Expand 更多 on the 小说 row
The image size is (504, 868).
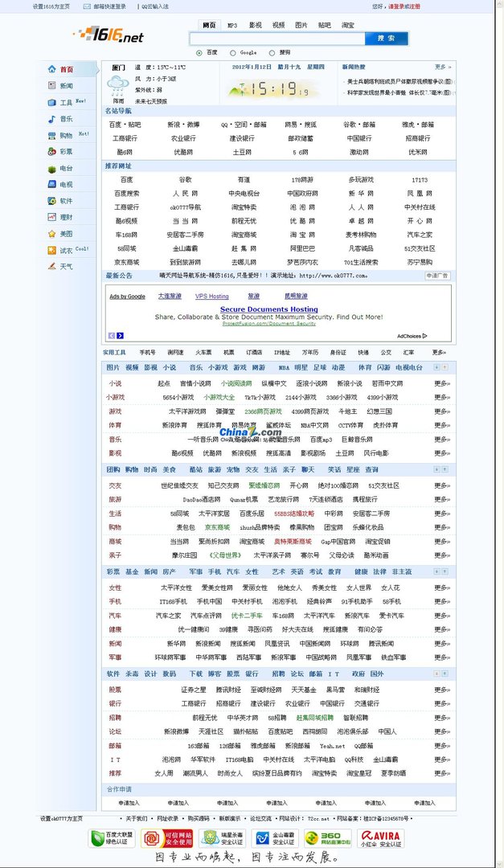[x=442, y=383]
